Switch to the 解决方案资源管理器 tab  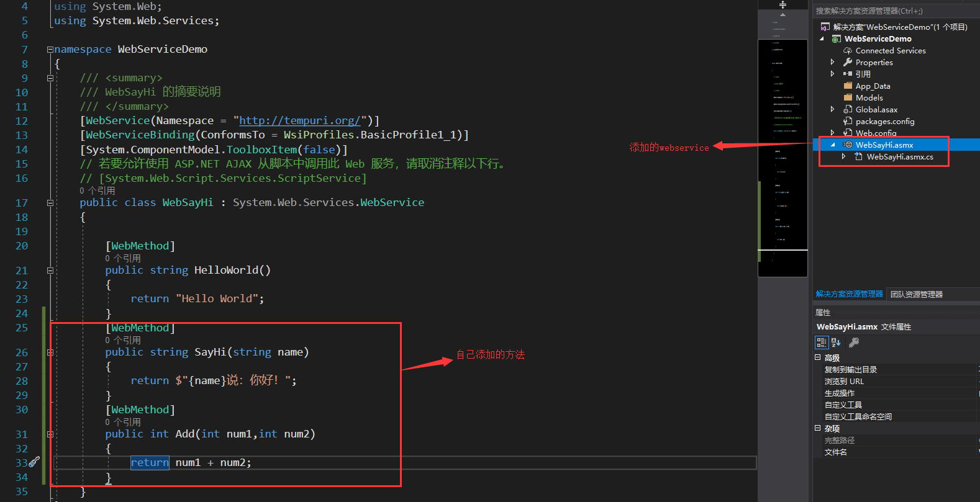(x=849, y=294)
